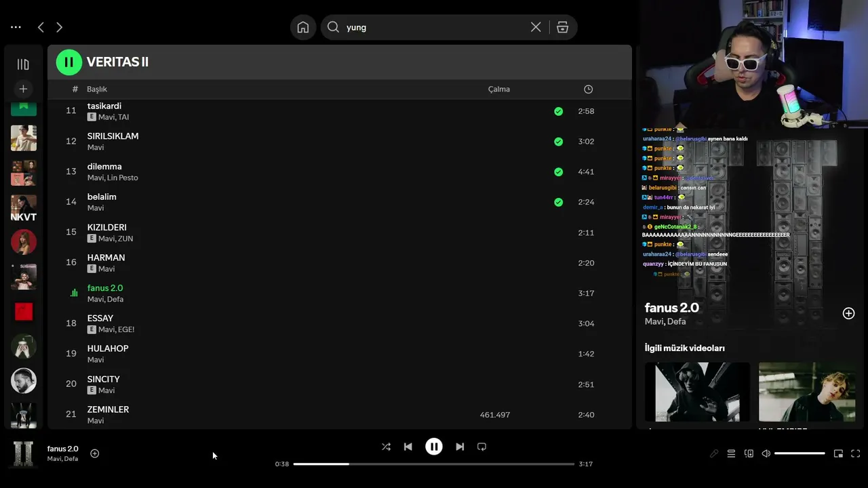
Task: Create a playlist with the sidebar plus
Action: tap(23, 89)
